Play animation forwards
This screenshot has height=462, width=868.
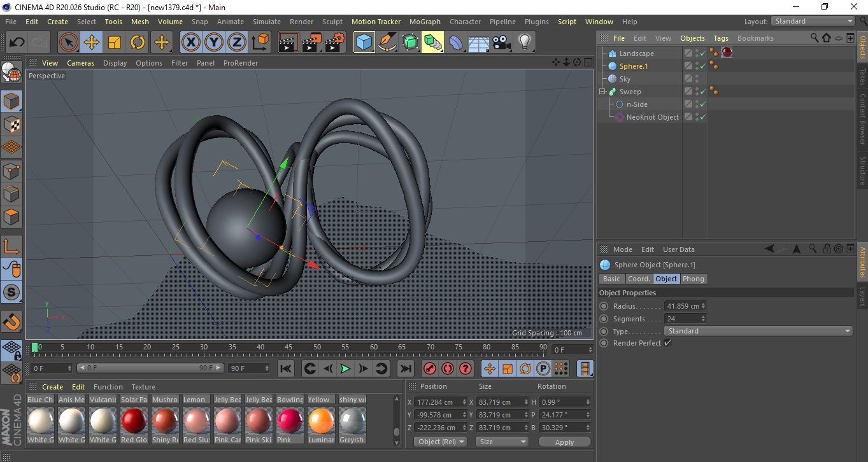point(345,368)
